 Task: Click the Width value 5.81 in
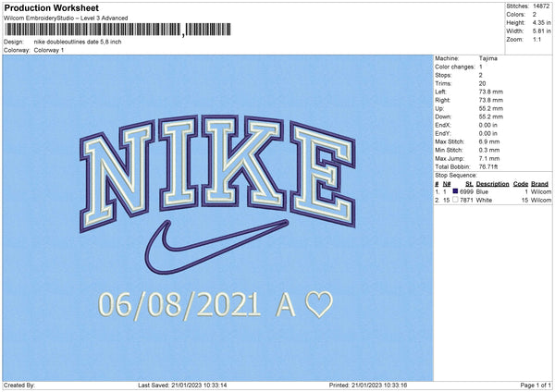pyautogui.click(x=541, y=31)
